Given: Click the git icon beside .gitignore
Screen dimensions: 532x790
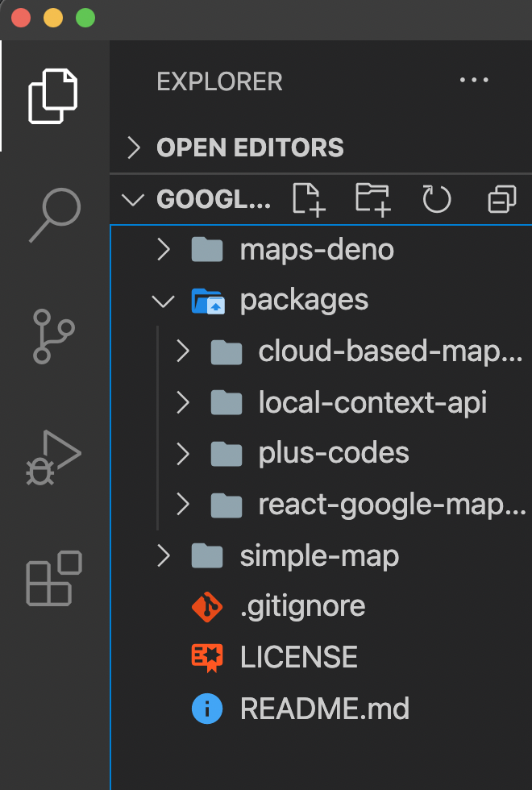Looking at the screenshot, I should [207, 606].
